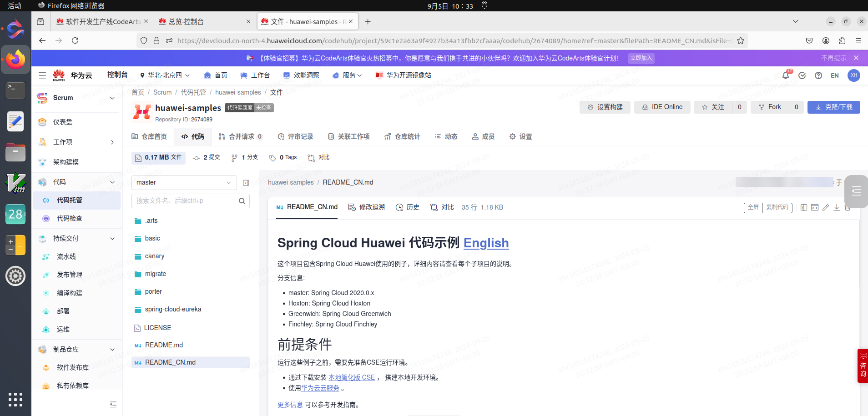The height and width of the screenshot is (416, 868).
Task: Open the 仓库统计 tab
Action: [402, 136]
